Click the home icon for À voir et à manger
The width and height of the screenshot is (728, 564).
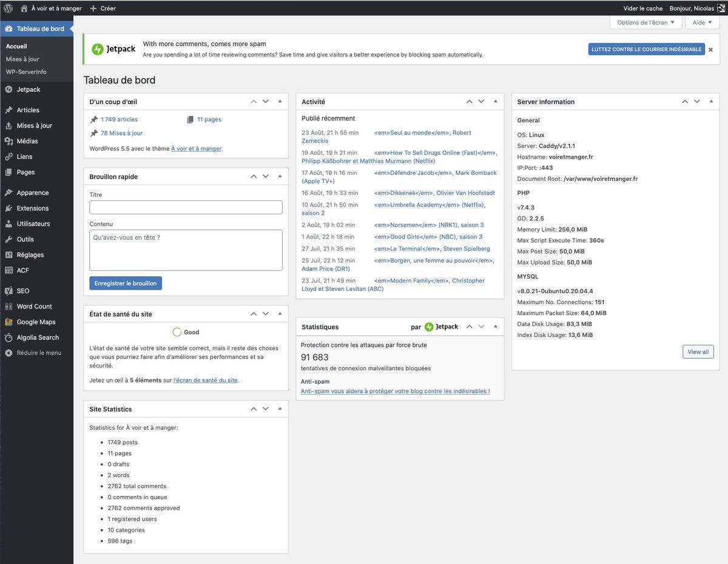(24, 8)
